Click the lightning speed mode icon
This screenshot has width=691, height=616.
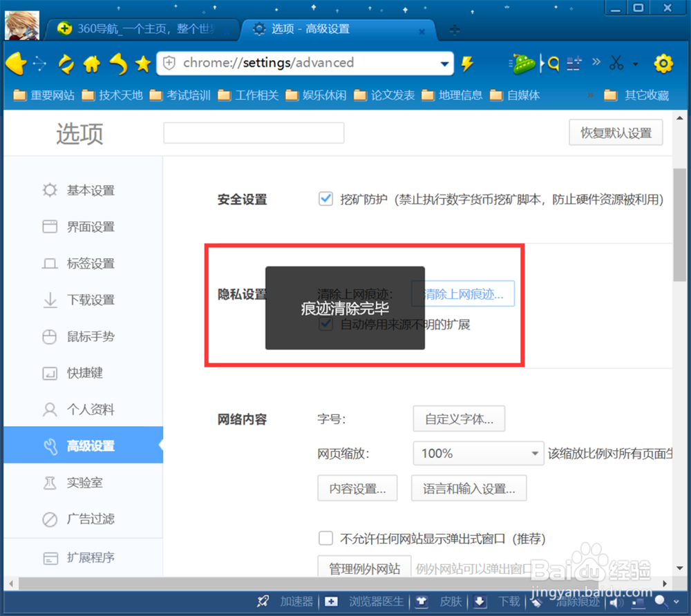tap(468, 64)
